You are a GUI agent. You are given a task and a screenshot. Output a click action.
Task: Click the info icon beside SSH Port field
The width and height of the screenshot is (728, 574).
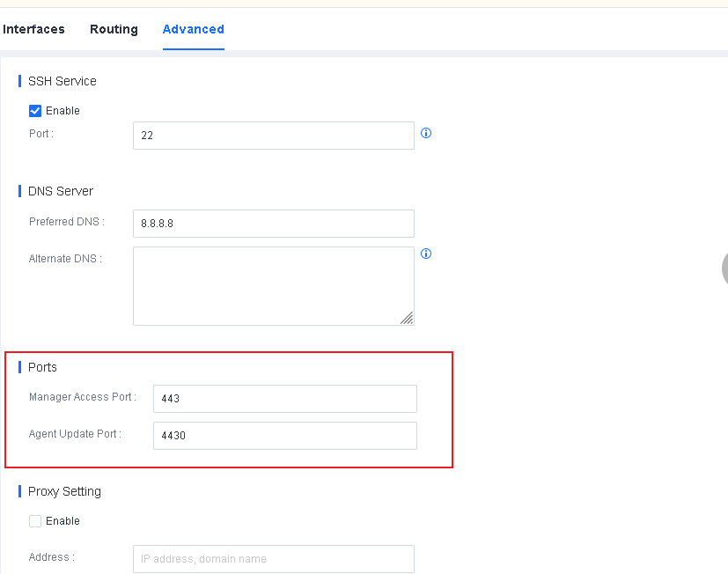coord(426,134)
